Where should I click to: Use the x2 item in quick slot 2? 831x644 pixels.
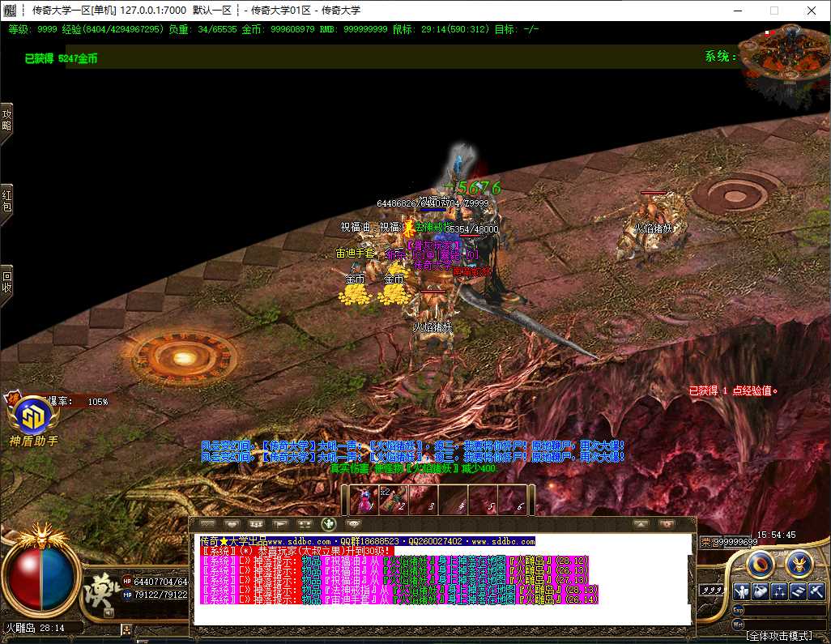394,500
